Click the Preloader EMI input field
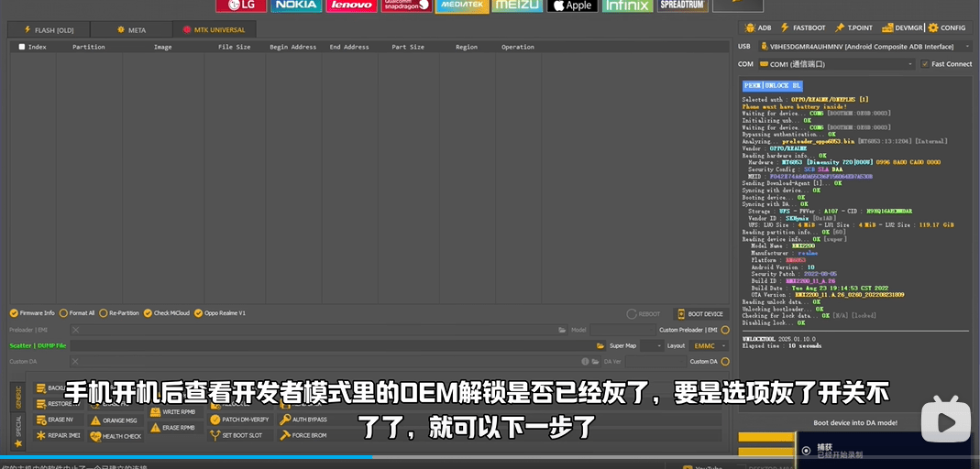 (319, 330)
